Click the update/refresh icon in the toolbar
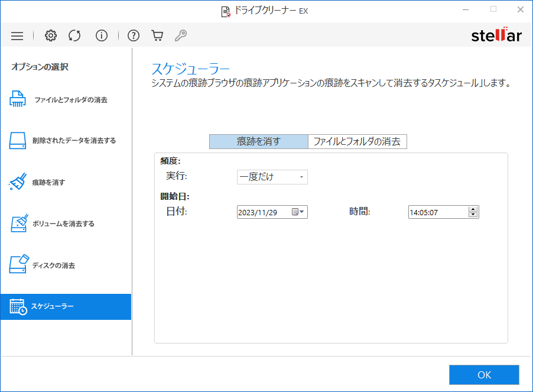533x392 pixels. point(74,35)
